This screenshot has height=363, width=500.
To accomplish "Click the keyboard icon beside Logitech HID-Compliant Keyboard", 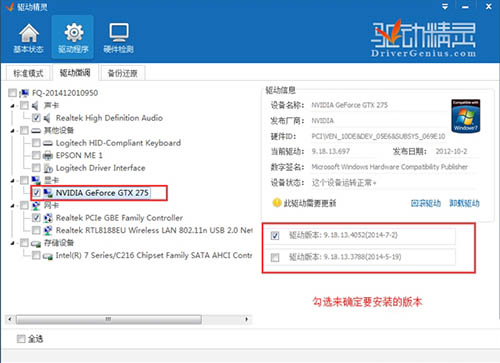I will tap(48, 143).
